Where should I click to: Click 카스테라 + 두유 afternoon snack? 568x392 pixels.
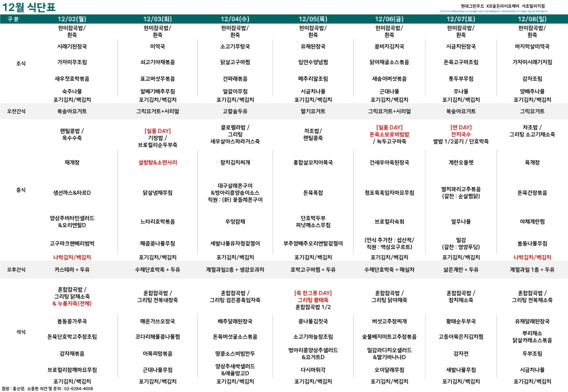tap(72, 270)
